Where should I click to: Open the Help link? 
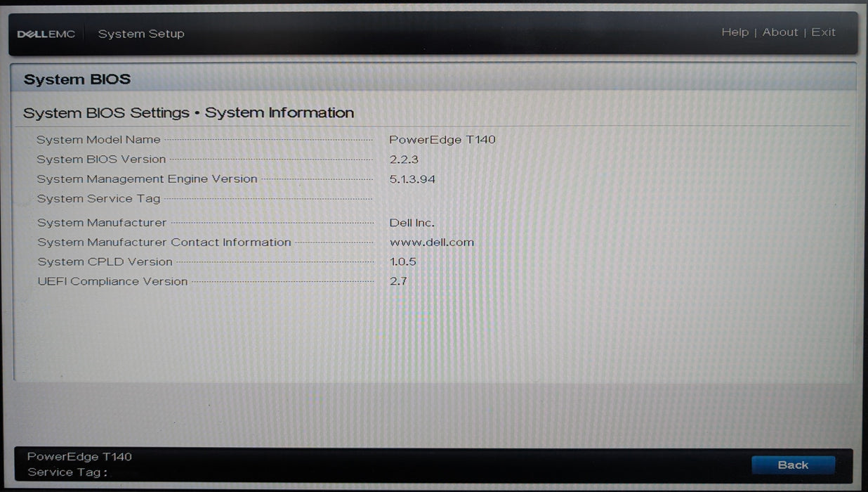735,32
